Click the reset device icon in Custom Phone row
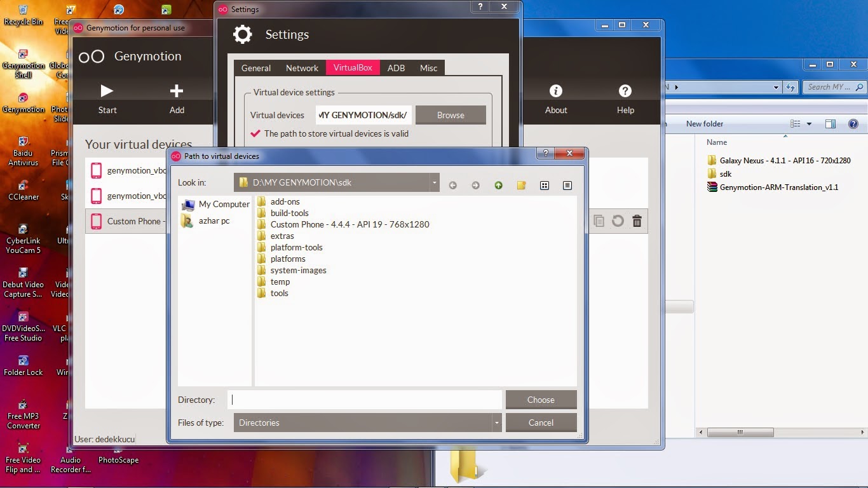The width and height of the screenshot is (868, 488). point(618,221)
